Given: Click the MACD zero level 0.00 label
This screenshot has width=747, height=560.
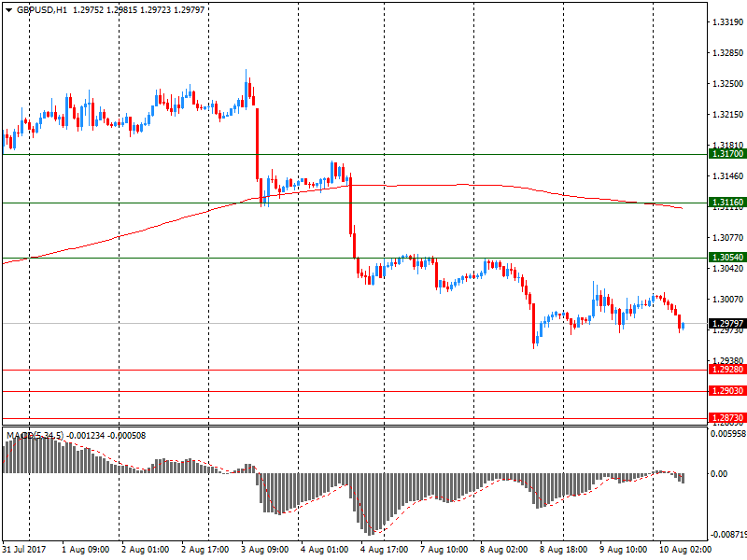Looking at the screenshot, I should [x=719, y=474].
